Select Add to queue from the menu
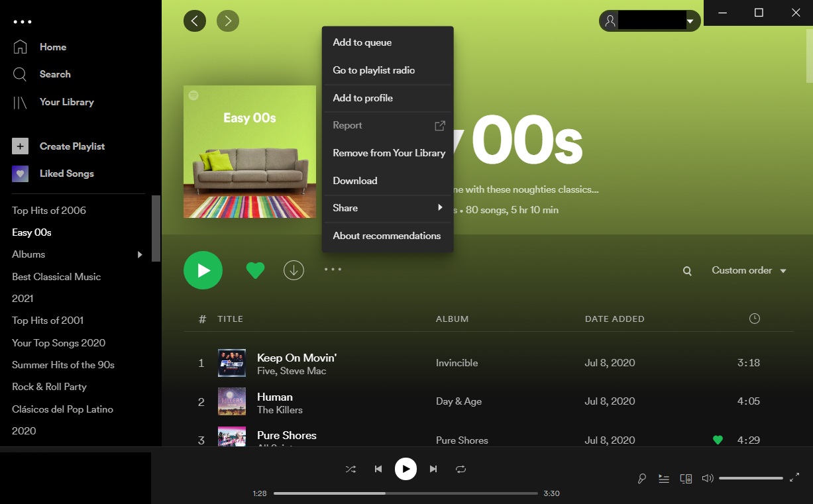The height and width of the screenshot is (504, 813). [x=362, y=42]
